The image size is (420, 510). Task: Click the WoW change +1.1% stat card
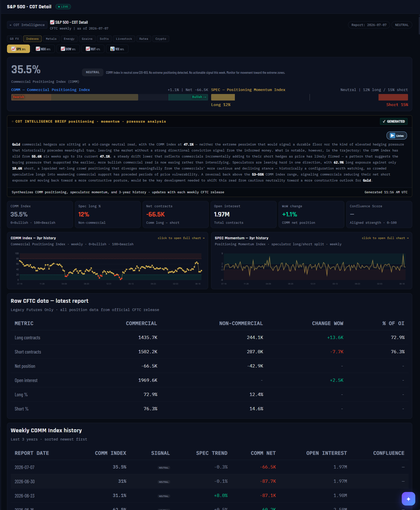coord(311,214)
